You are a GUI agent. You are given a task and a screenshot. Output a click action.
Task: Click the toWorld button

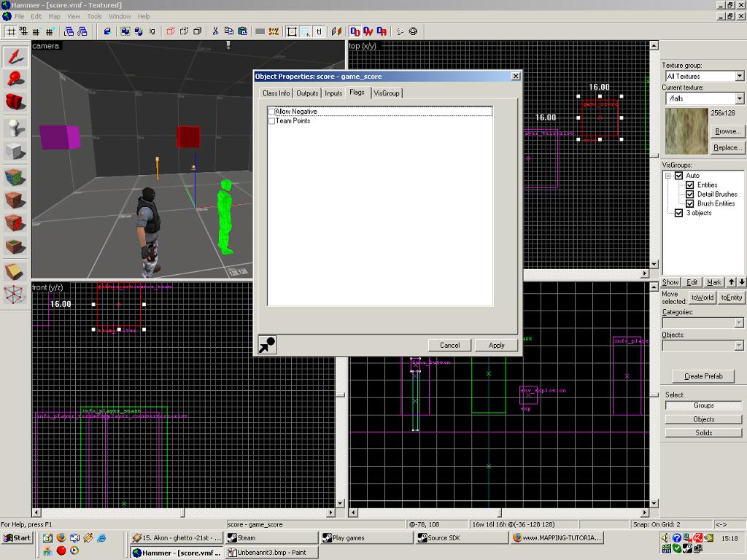pos(703,297)
